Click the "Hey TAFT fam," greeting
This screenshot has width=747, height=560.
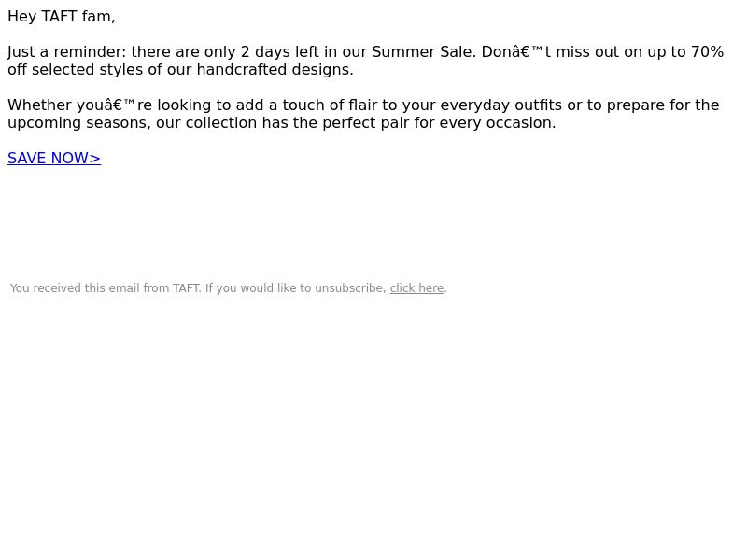pos(62,17)
